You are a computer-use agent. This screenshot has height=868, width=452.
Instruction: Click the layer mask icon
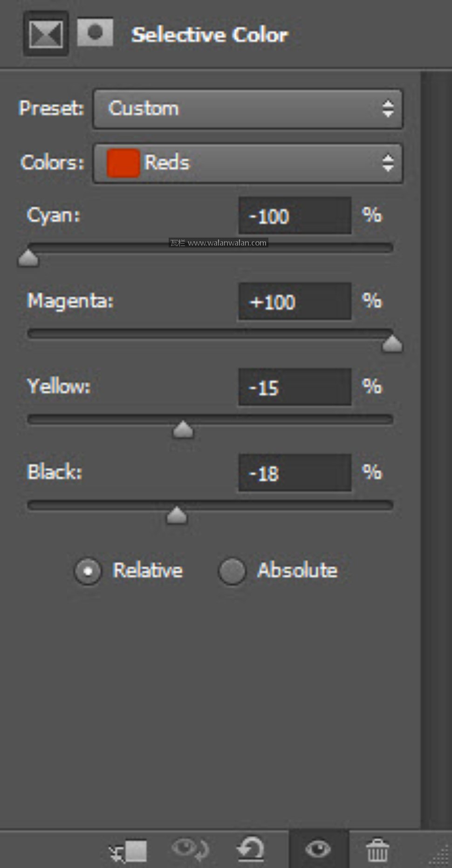[x=95, y=33]
